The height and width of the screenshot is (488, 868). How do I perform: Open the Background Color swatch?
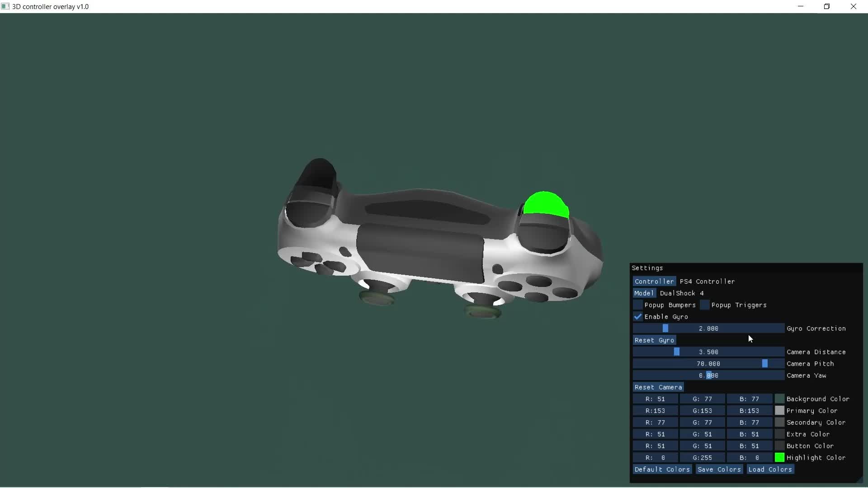pos(779,399)
